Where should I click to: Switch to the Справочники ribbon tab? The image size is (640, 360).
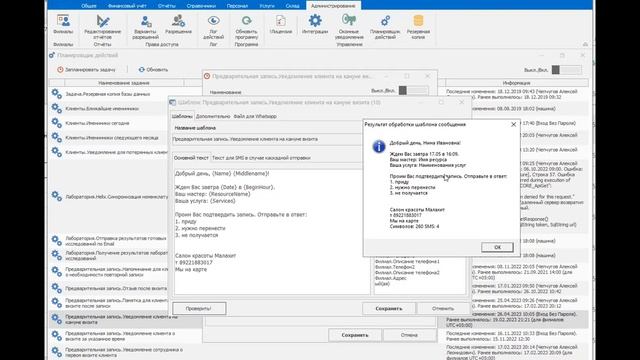pos(201,6)
